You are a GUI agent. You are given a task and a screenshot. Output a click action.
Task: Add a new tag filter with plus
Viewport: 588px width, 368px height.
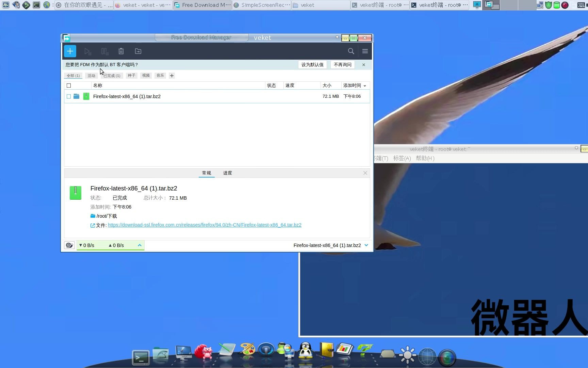tap(172, 76)
